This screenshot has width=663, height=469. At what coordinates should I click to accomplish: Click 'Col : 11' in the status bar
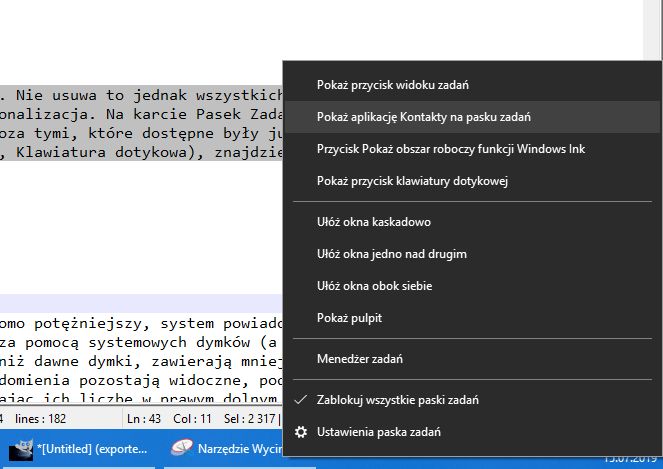click(192, 419)
